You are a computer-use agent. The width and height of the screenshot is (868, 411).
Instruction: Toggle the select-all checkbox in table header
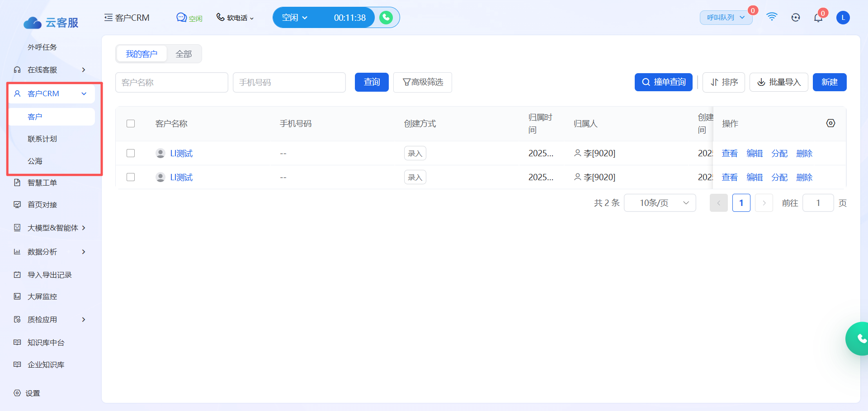(131, 124)
